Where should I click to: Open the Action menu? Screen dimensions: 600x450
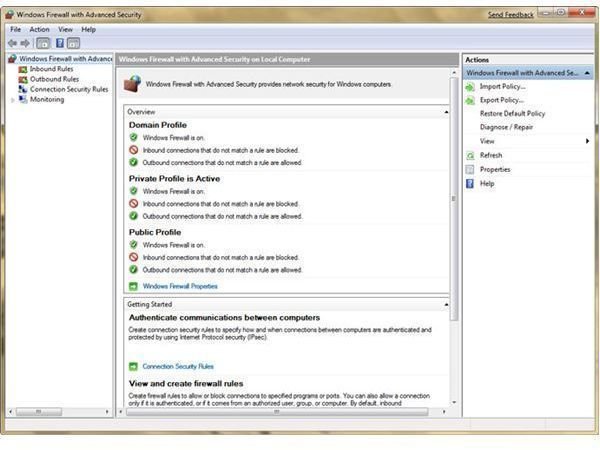click(x=39, y=29)
